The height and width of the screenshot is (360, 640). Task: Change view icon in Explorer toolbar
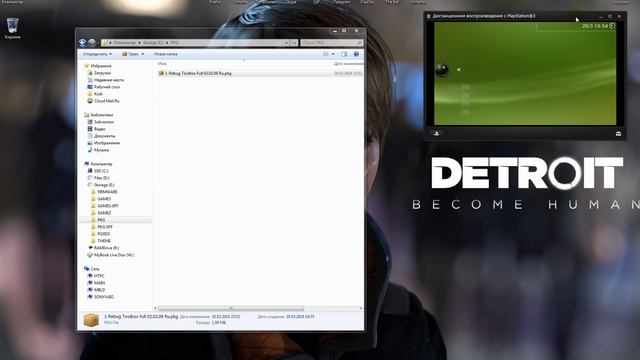[326, 54]
